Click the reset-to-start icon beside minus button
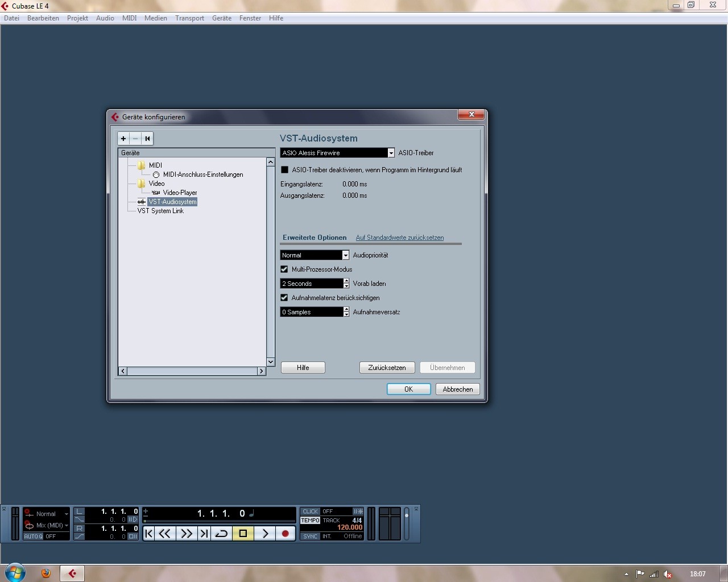Screen dimensions: 728x582 147,139
